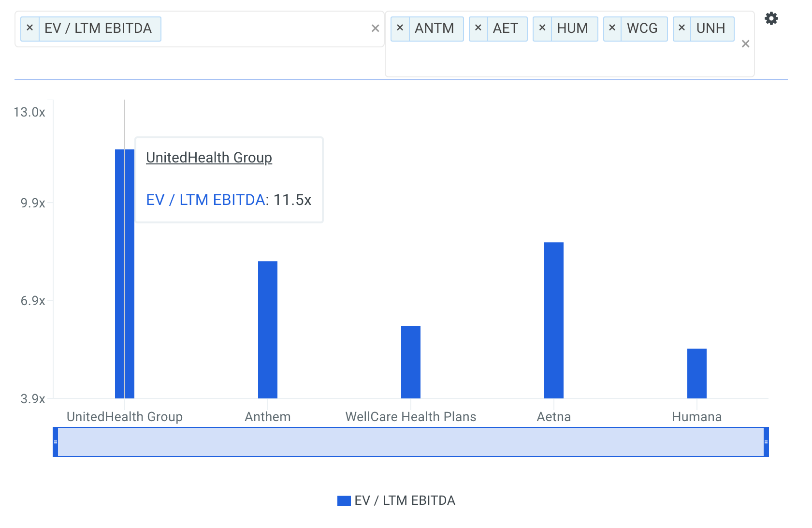Remove the HUM ticker tag
The image size is (812, 528).
pos(542,28)
